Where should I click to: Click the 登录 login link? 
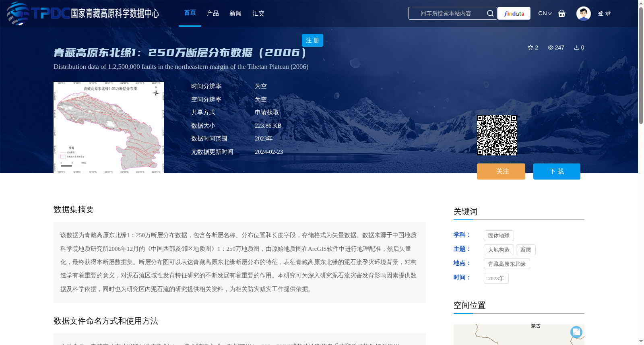click(x=604, y=13)
